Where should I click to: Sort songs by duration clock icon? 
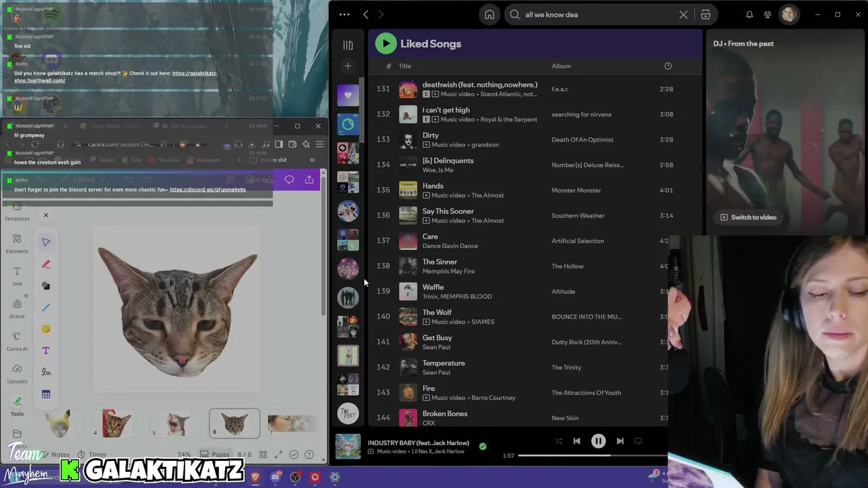coord(668,66)
